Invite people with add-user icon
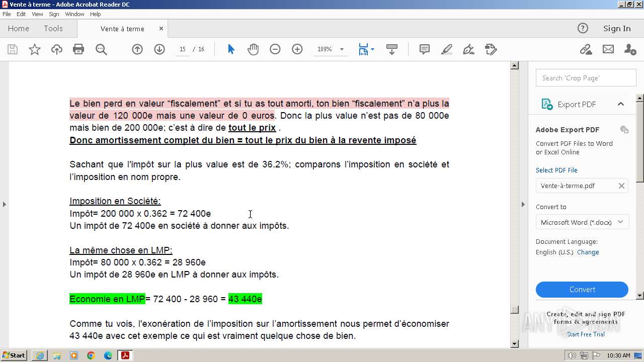 click(630, 49)
